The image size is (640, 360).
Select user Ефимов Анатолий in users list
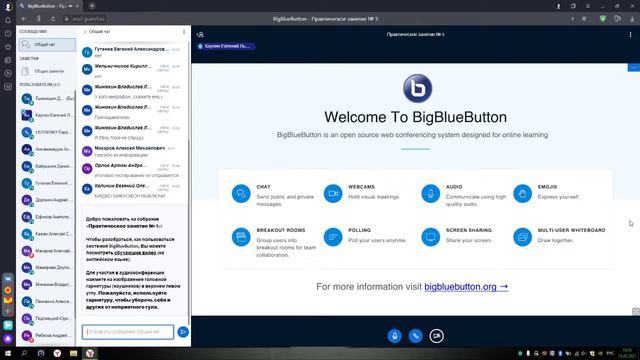click(x=47, y=217)
